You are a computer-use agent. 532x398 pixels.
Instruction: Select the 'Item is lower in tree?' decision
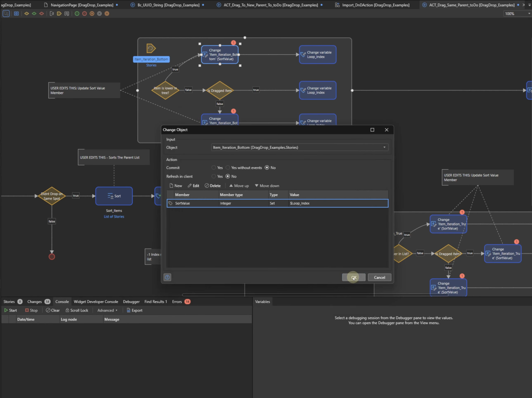[165, 90]
